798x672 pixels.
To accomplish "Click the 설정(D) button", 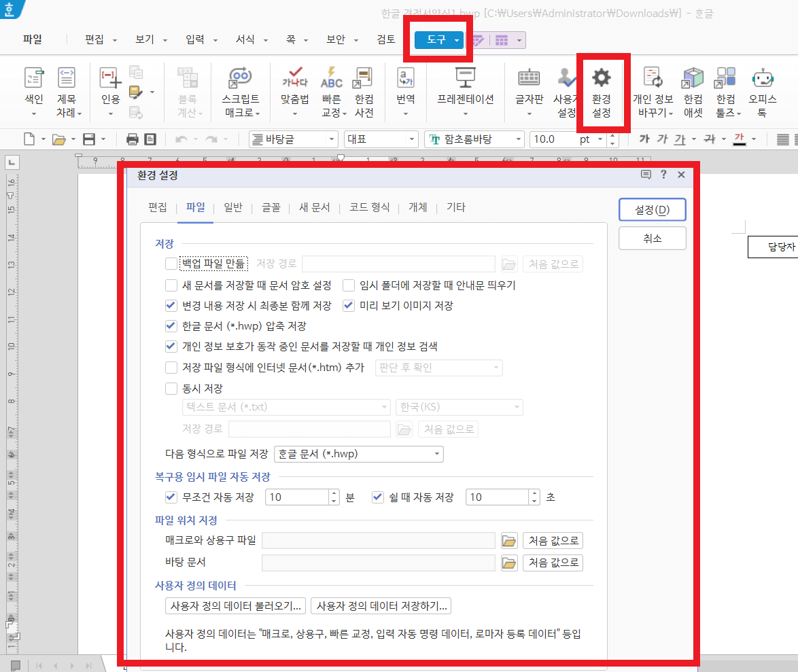I will click(652, 209).
